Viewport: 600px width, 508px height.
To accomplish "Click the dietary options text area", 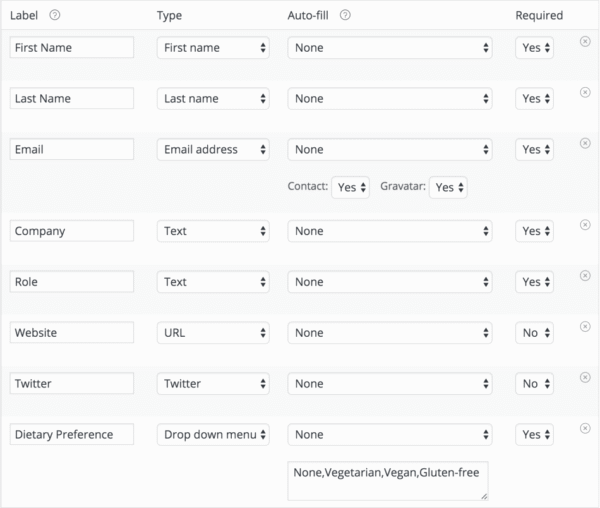I will point(388,481).
